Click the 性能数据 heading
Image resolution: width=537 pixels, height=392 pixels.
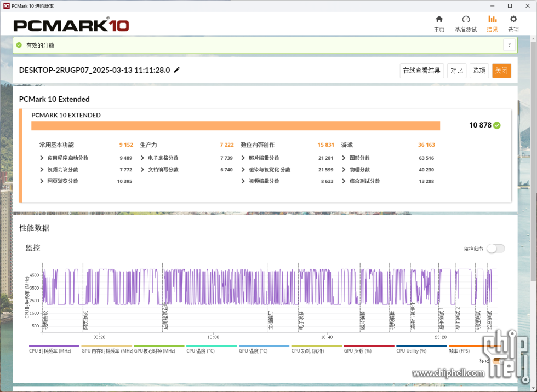(x=34, y=228)
